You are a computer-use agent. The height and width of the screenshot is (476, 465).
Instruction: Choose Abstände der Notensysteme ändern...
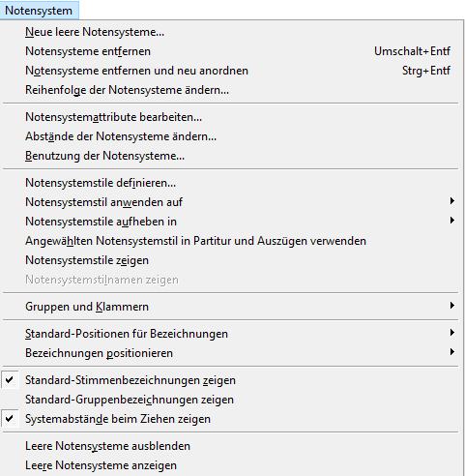pyautogui.click(x=231, y=136)
